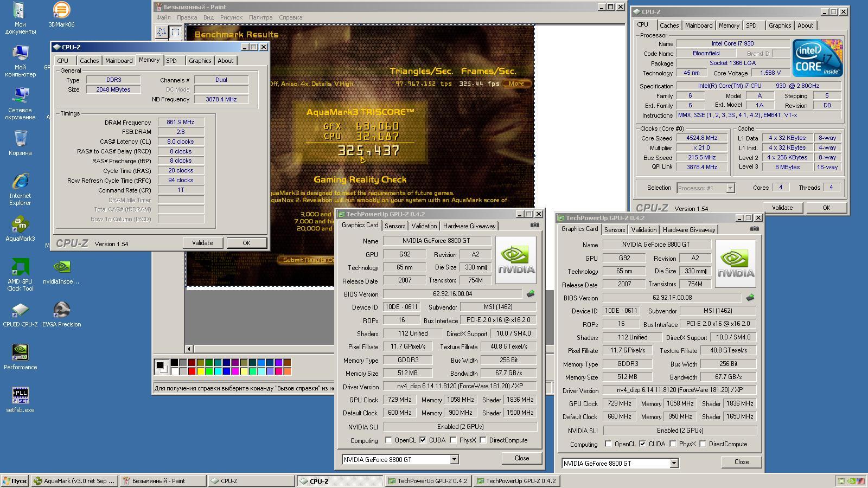Image resolution: width=868 pixels, height=488 pixels.
Task: Pick the black color swatch in Paint palette
Action: [174, 362]
